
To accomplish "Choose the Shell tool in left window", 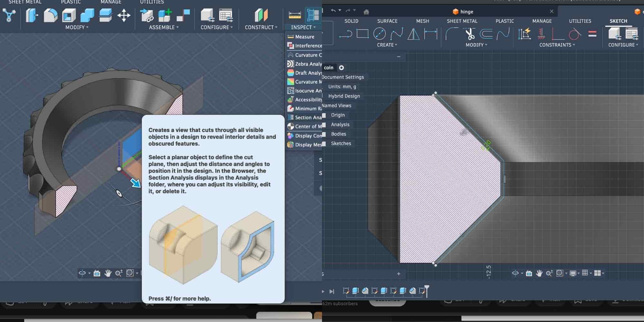I will [69, 15].
